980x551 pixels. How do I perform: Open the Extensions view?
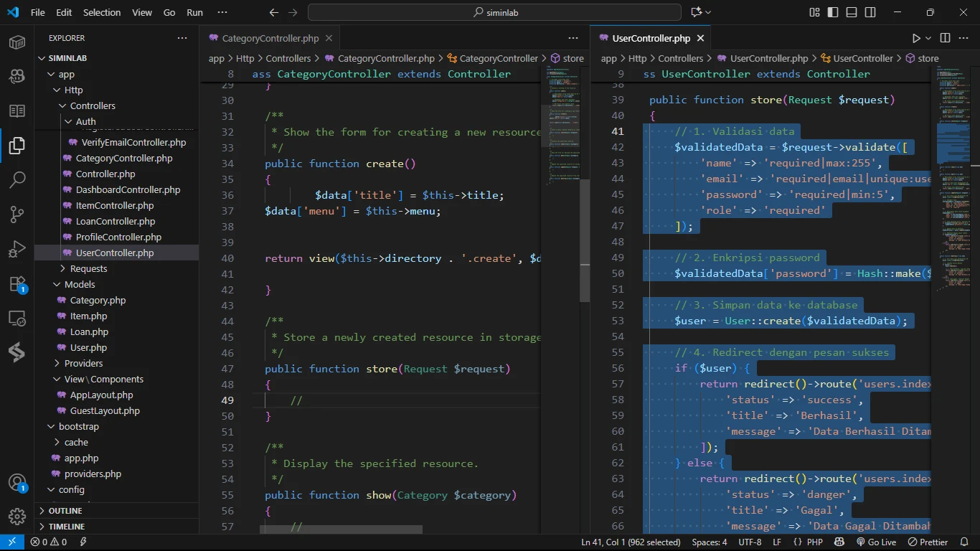click(x=17, y=283)
